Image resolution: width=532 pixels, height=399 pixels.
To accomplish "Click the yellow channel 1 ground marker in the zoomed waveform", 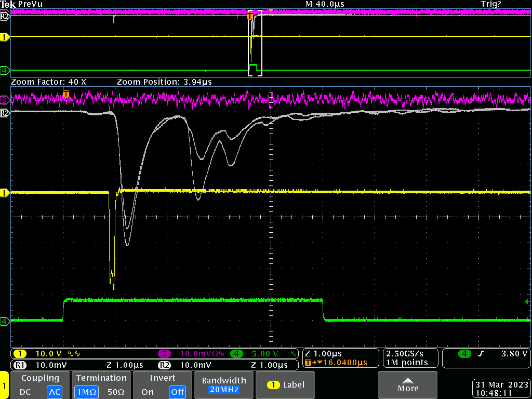I will coord(5,193).
